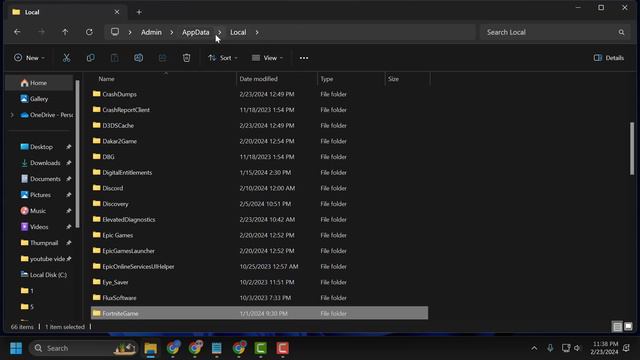Toggle the Details pane button

point(609,58)
